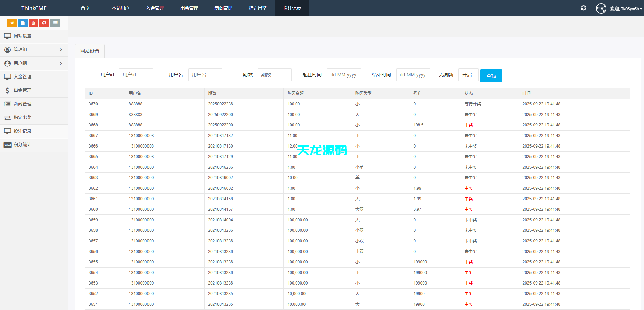Screen dimensions: 644x310
Task: Click the home shortcut icon in toolbar
Action: pyautogui.click(x=12, y=23)
